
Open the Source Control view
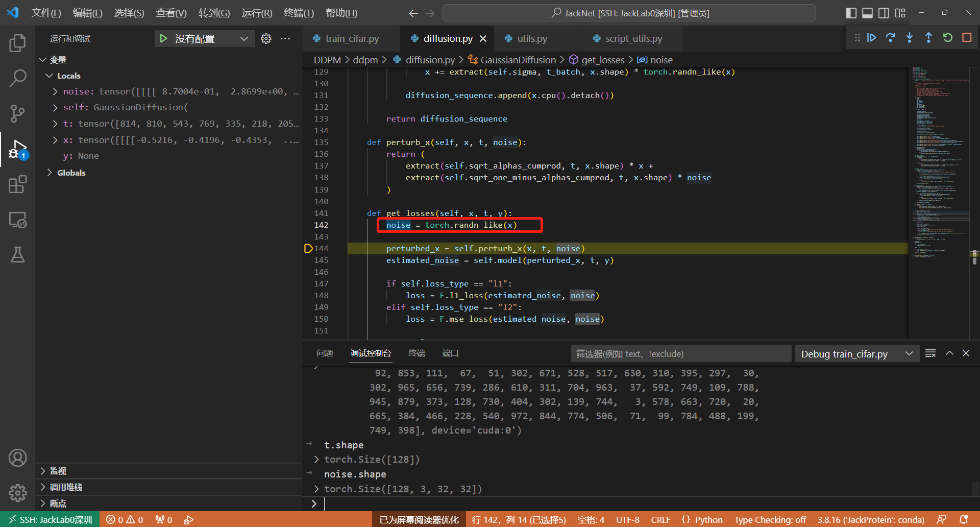click(17, 113)
